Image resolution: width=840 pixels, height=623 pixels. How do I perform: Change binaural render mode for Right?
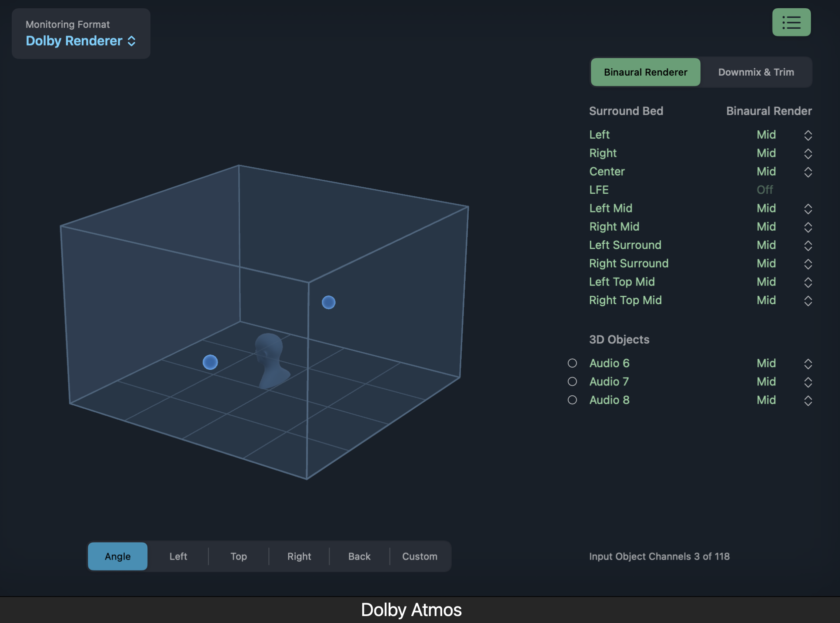coord(808,153)
